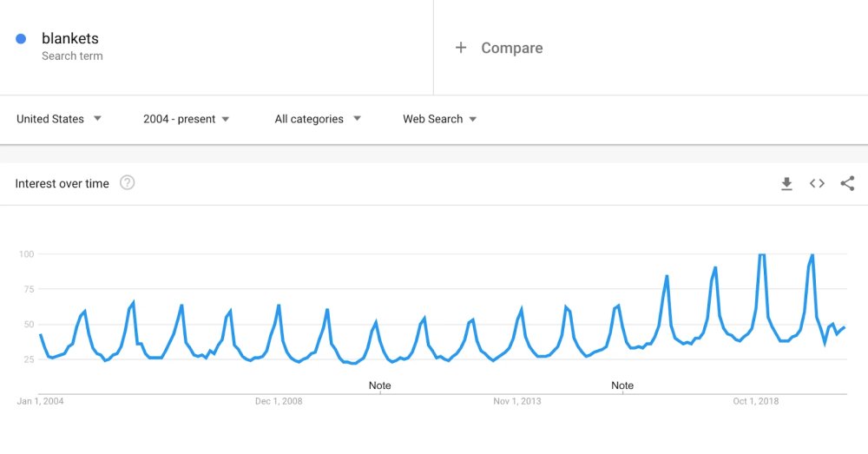Open the Interest over time help icon
Image resolution: width=868 pixels, height=454 pixels.
(x=127, y=182)
